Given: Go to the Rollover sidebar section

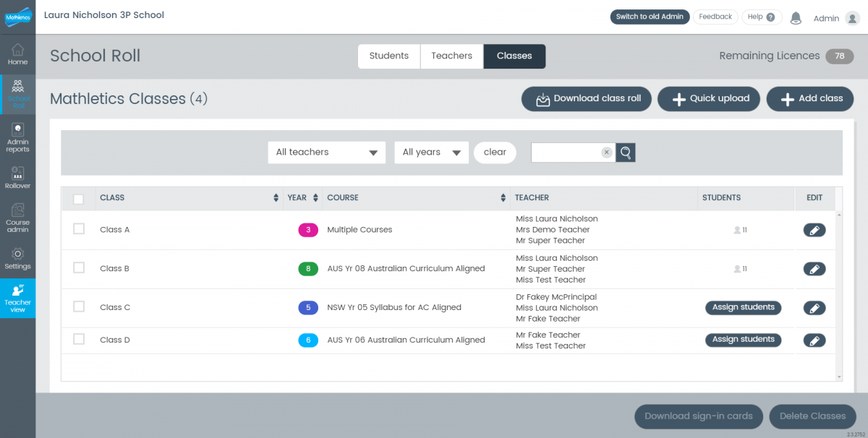Looking at the screenshot, I should click(x=17, y=177).
